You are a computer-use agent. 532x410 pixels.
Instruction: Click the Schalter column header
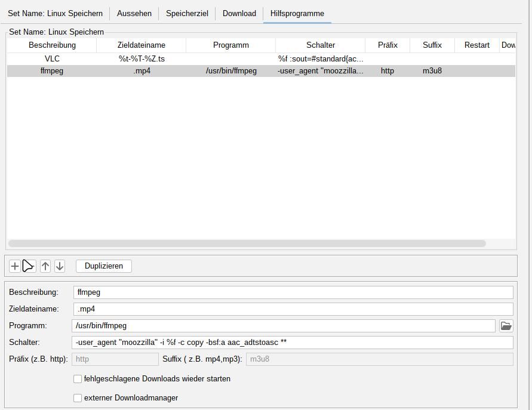click(x=320, y=45)
